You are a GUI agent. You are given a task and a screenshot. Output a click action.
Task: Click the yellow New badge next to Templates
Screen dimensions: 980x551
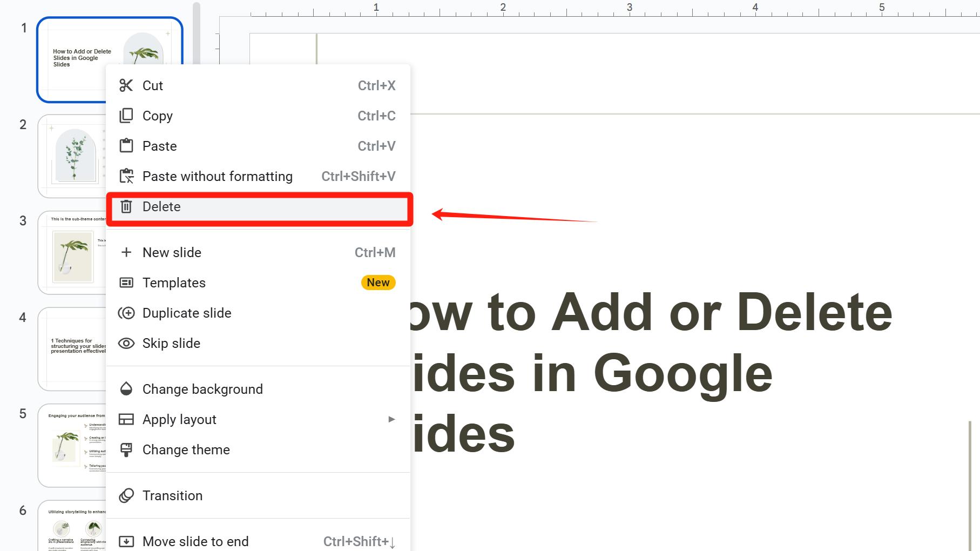[378, 283]
